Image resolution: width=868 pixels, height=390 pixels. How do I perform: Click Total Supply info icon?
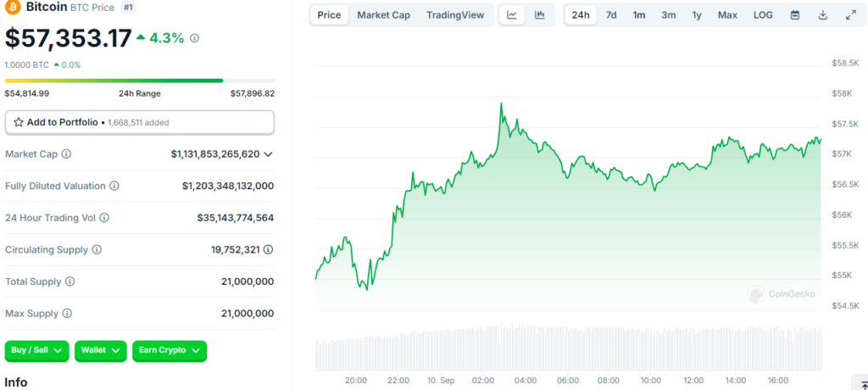point(70,281)
